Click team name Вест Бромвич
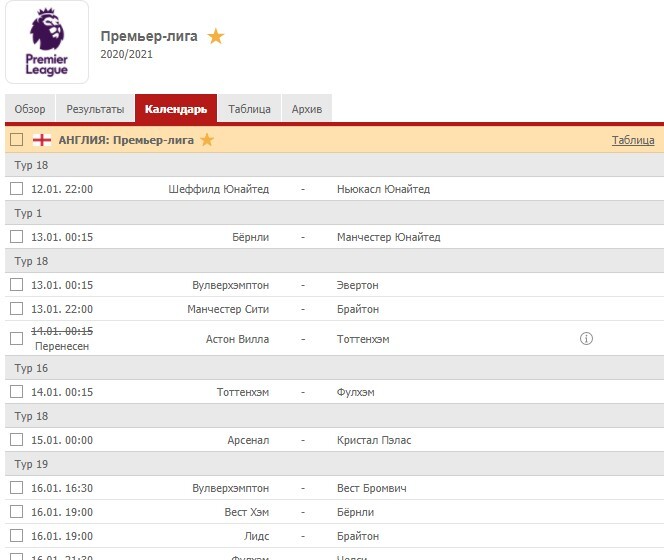The image size is (664, 560). pyautogui.click(x=372, y=488)
